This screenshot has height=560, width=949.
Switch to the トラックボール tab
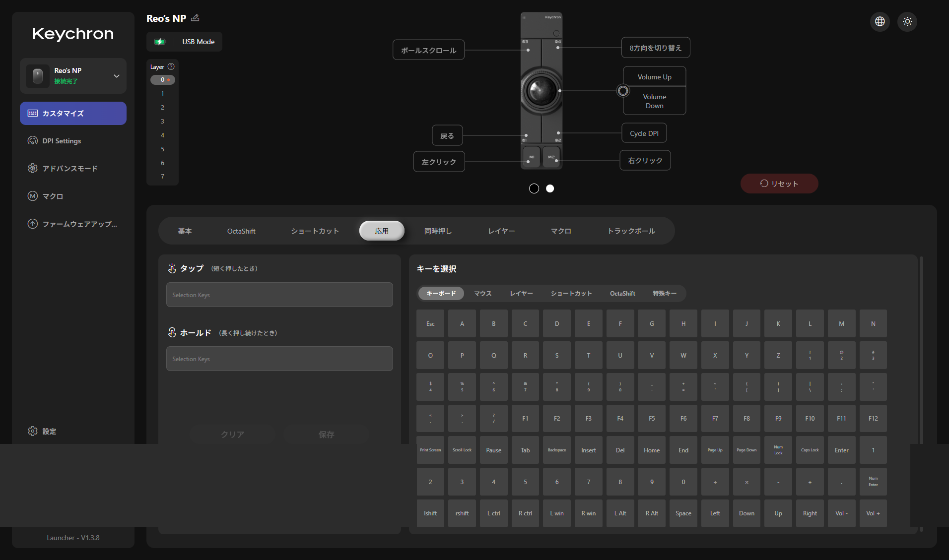(x=631, y=231)
